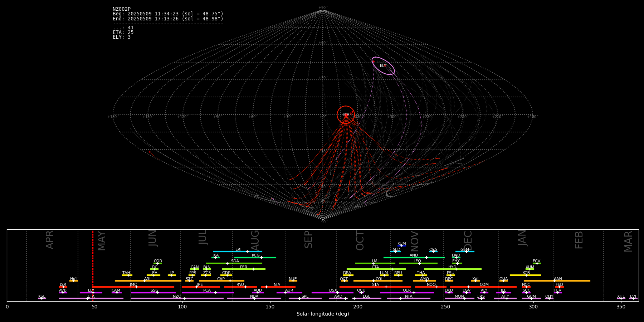The height and width of the screenshot is (322, 644).
Task: Click the pink NZC shower bar
Action: (x=177, y=298)
